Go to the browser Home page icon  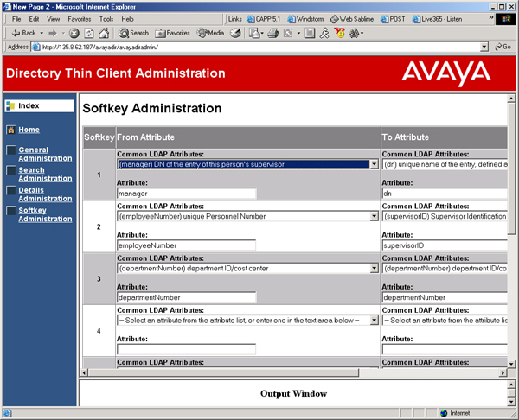pyautogui.click(x=104, y=33)
